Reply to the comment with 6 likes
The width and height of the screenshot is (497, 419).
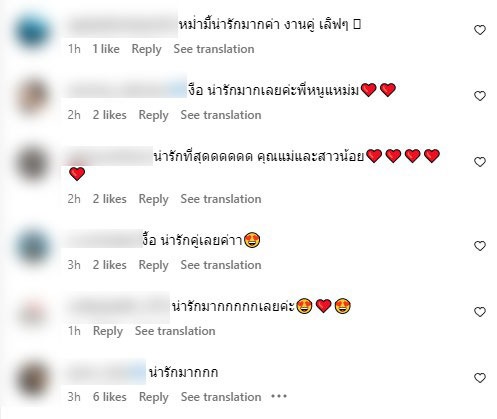point(154,397)
